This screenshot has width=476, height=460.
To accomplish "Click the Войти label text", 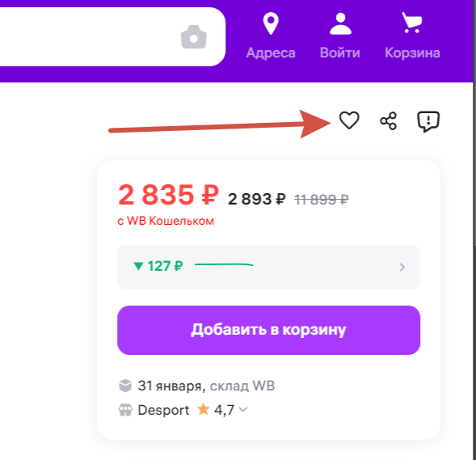I will [x=340, y=53].
